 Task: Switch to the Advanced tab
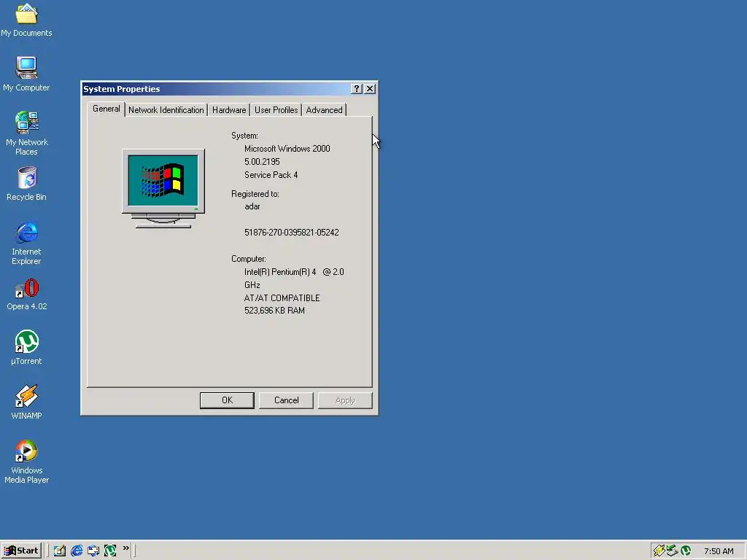tap(324, 110)
